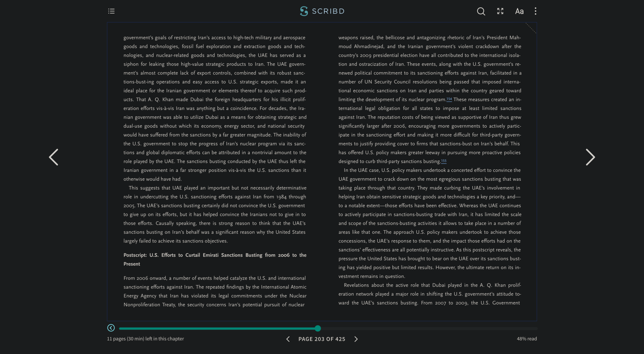Viewport: 644px width, 354px height.
Task: Click the Scribd home logo
Action: [322, 11]
